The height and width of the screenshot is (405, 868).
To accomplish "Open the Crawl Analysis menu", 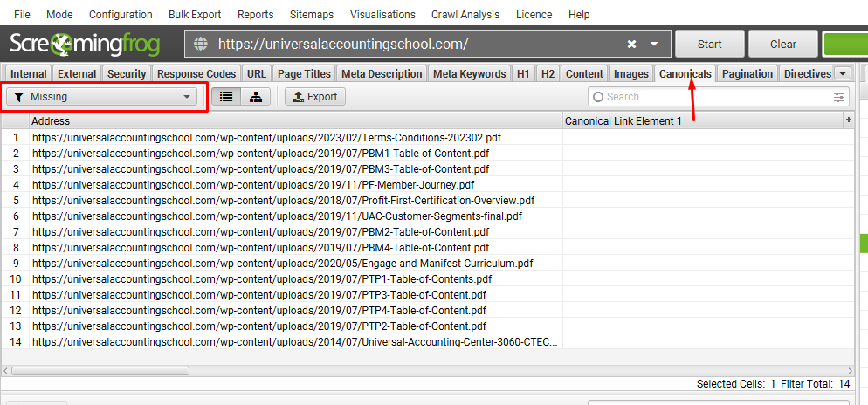I will (465, 15).
